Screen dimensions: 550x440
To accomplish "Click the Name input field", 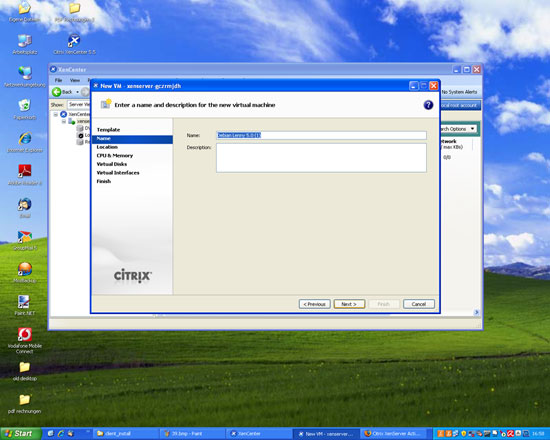I will [321, 135].
